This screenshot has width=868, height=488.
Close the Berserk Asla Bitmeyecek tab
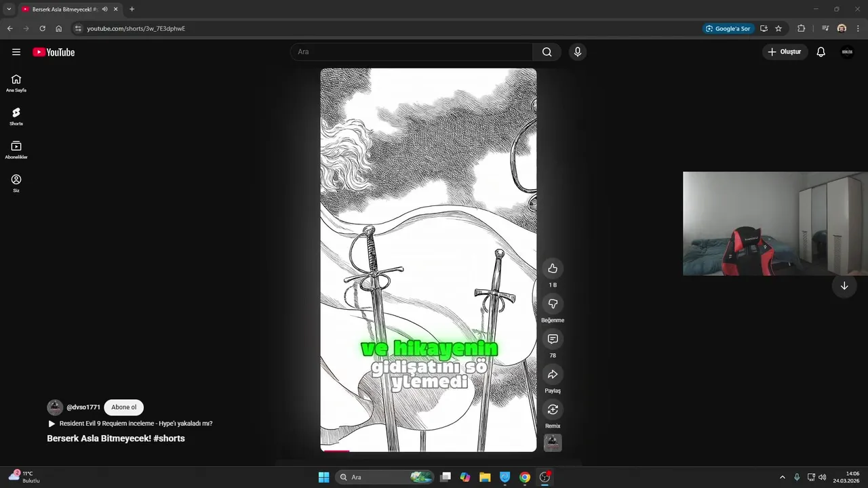click(x=116, y=9)
